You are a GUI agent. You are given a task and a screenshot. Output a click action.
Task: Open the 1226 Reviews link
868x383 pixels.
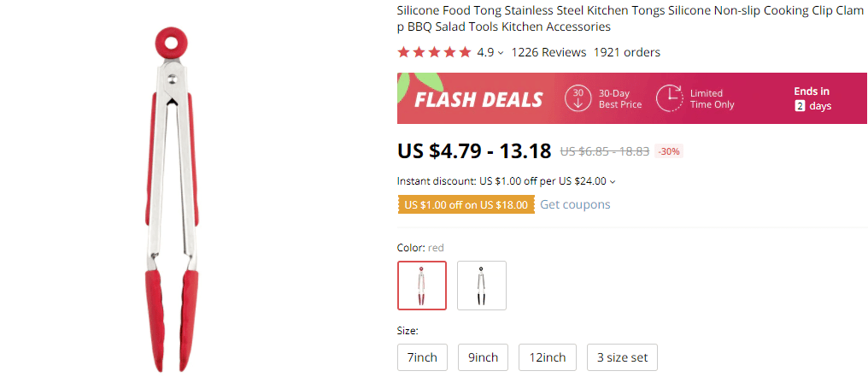548,52
